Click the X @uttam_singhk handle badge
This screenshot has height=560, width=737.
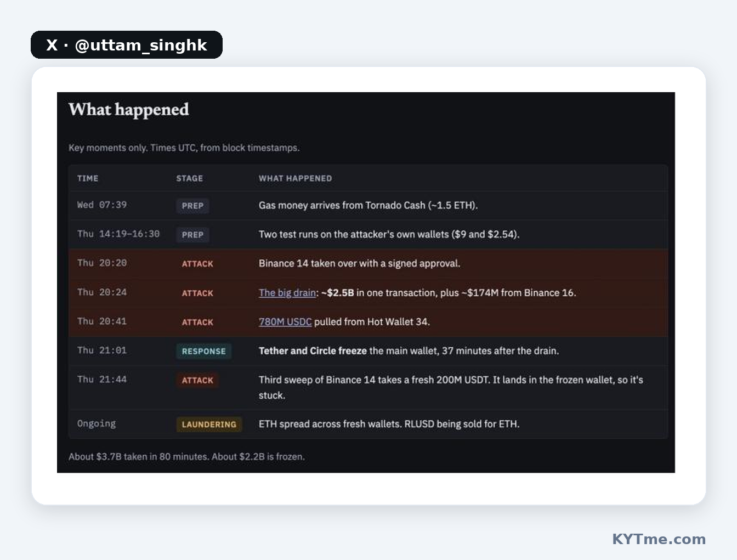click(127, 45)
